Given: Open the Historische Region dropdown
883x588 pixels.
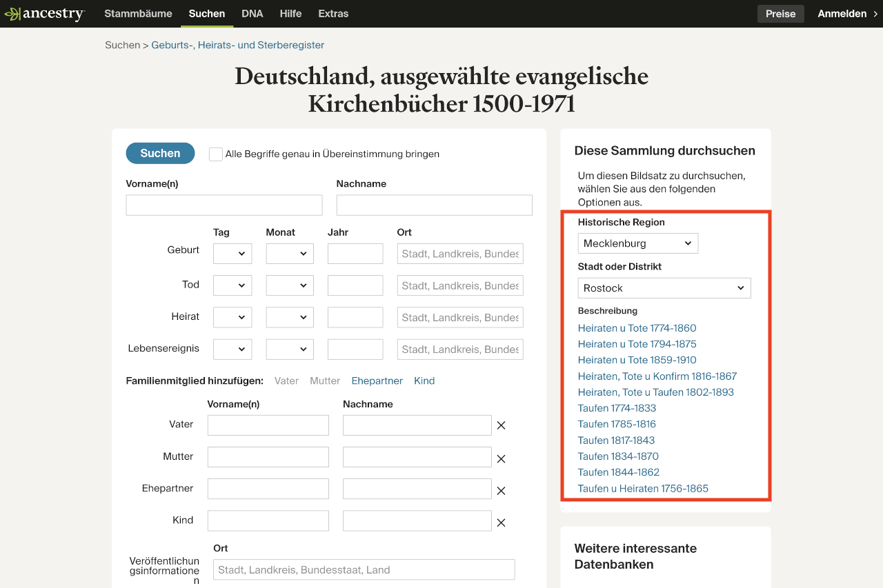Looking at the screenshot, I should pyautogui.click(x=637, y=243).
